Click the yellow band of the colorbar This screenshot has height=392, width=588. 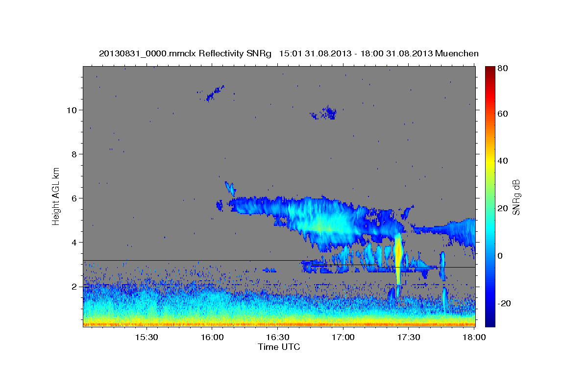click(x=490, y=161)
